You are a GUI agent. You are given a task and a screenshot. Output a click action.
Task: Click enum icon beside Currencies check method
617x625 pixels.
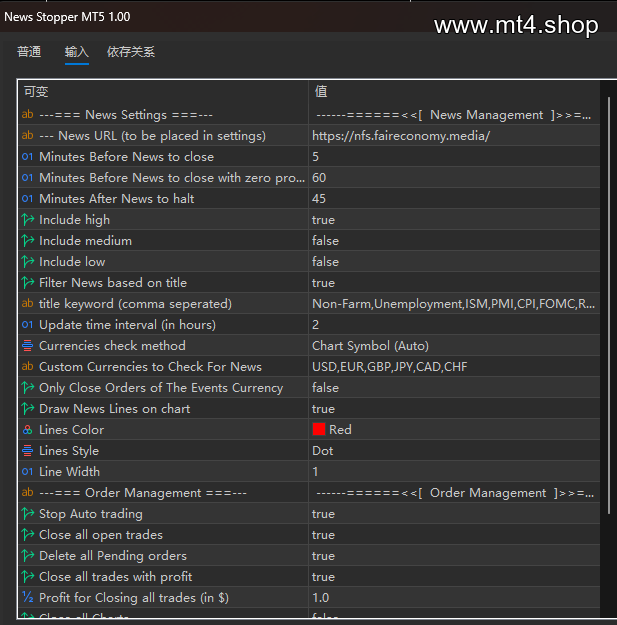click(x=28, y=346)
